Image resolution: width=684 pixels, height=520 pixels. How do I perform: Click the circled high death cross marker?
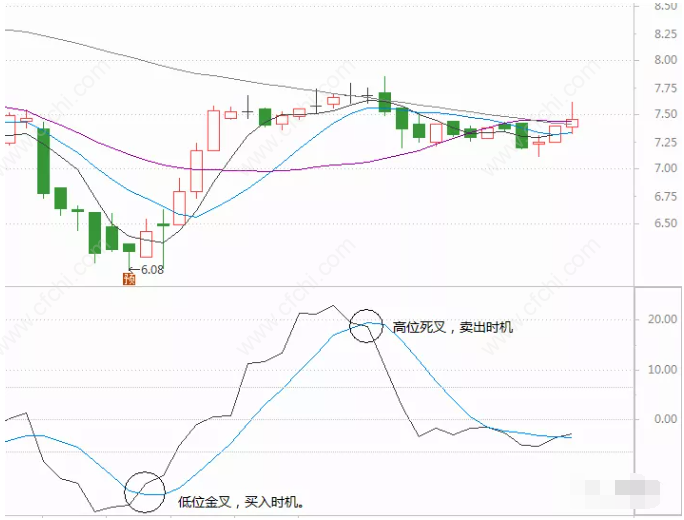pos(366,325)
